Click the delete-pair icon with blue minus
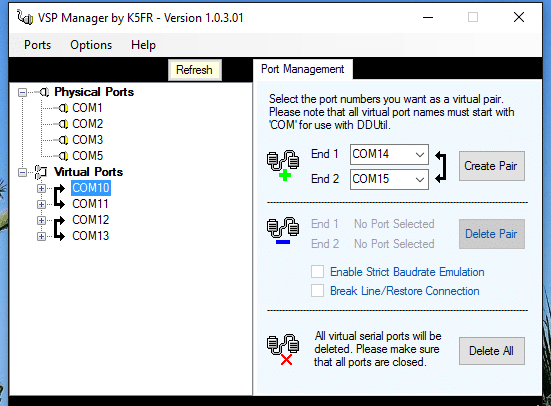This screenshot has width=551, height=406. coord(283,230)
